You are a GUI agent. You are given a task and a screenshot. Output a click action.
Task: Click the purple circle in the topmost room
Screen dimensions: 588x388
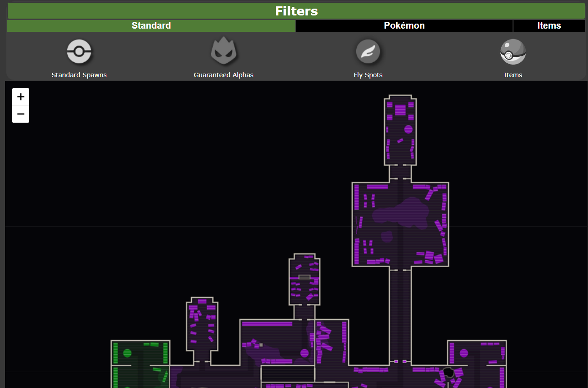[x=408, y=129]
